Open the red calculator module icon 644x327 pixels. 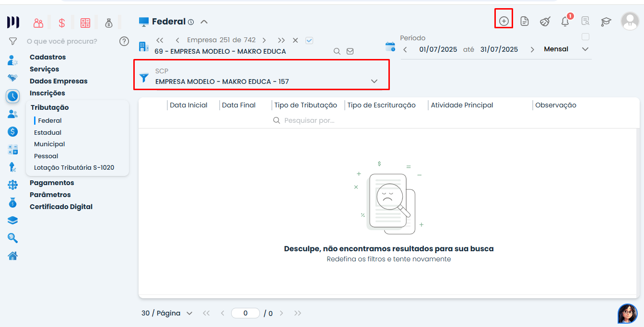click(x=85, y=23)
